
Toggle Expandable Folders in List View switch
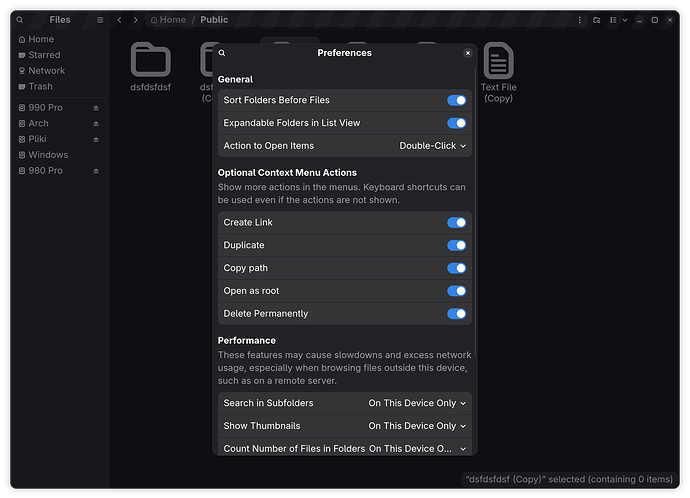coord(456,123)
